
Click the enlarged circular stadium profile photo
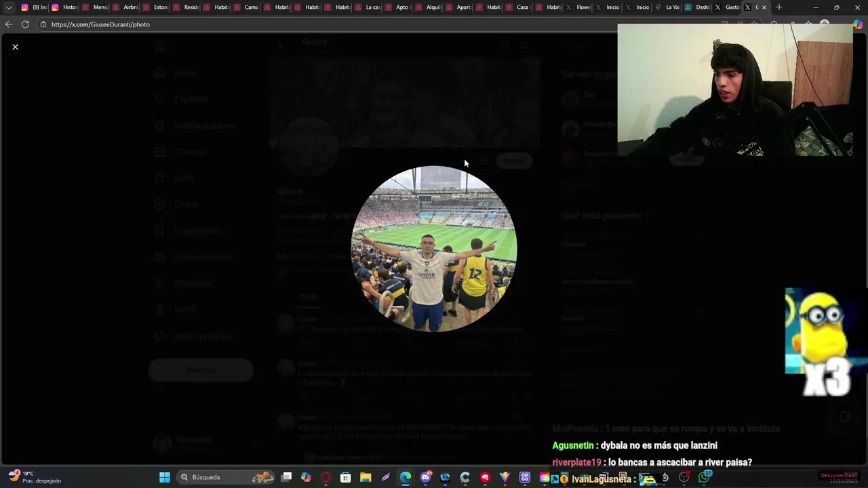[434, 249]
